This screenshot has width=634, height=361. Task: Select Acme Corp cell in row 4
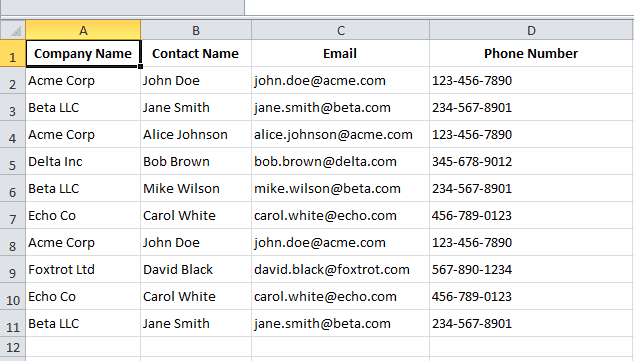(x=83, y=135)
